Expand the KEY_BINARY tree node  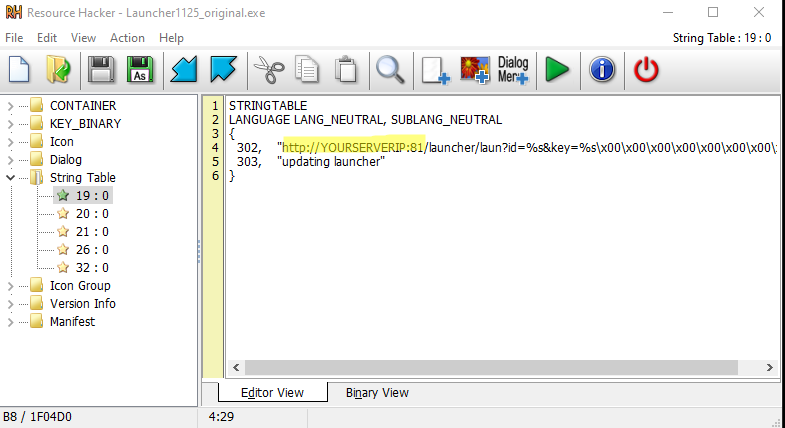(x=10, y=124)
